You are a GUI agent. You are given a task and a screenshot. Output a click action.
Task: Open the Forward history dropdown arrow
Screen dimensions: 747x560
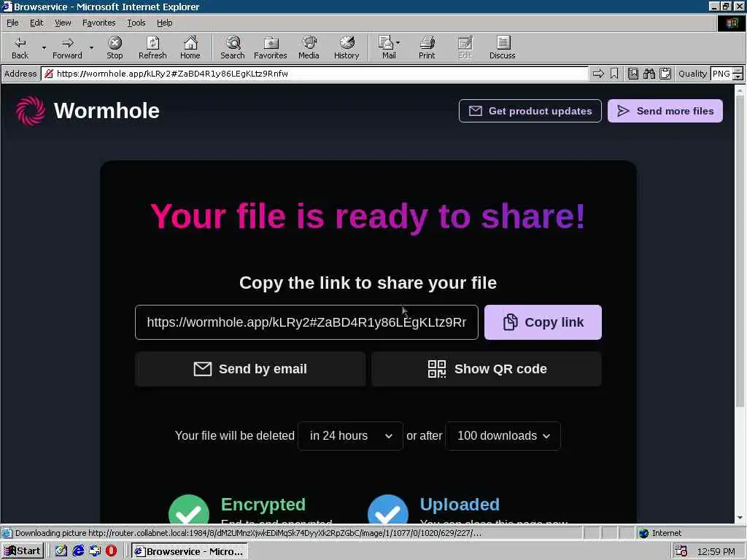click(x=91, y=47)
